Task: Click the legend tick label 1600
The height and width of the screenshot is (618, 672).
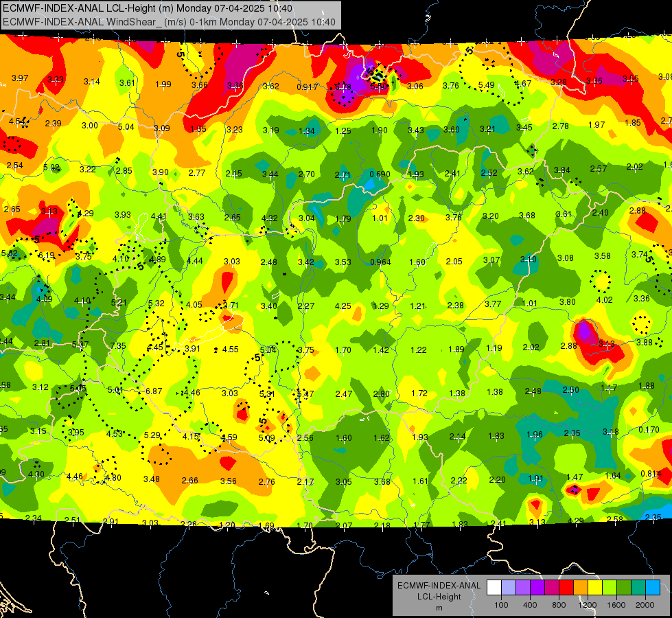Action: pos(616,605)
